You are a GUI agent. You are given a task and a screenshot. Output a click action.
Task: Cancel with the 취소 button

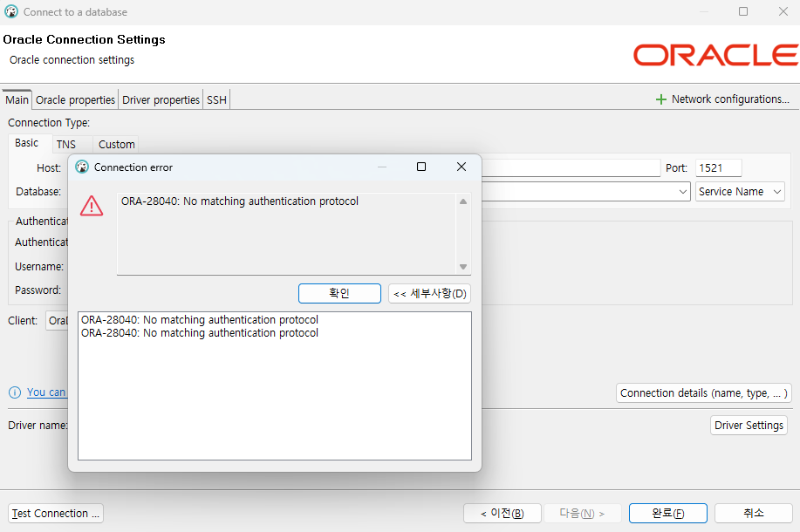[x=753, y=513]
